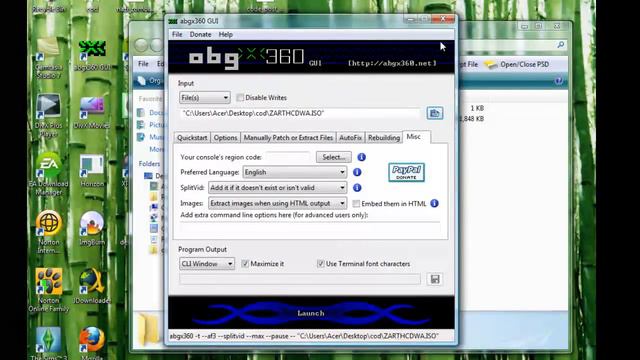Show info about Preferred Language
Image resolution: width=640 pixels, height=360 pixels.
(x=357, y=172)
